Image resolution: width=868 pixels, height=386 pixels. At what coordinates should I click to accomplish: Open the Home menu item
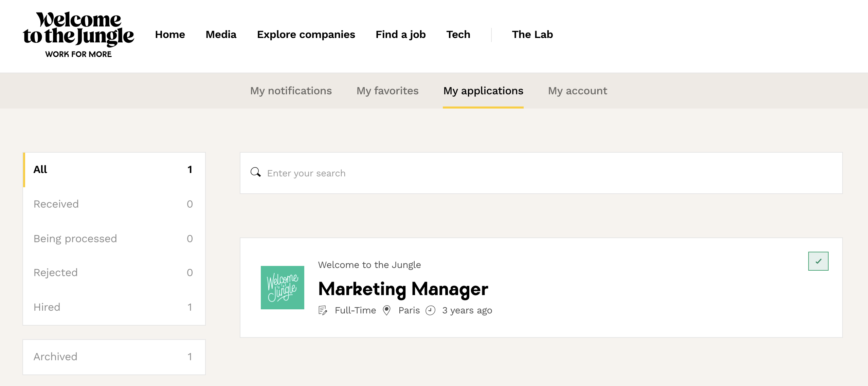[170, 35]
